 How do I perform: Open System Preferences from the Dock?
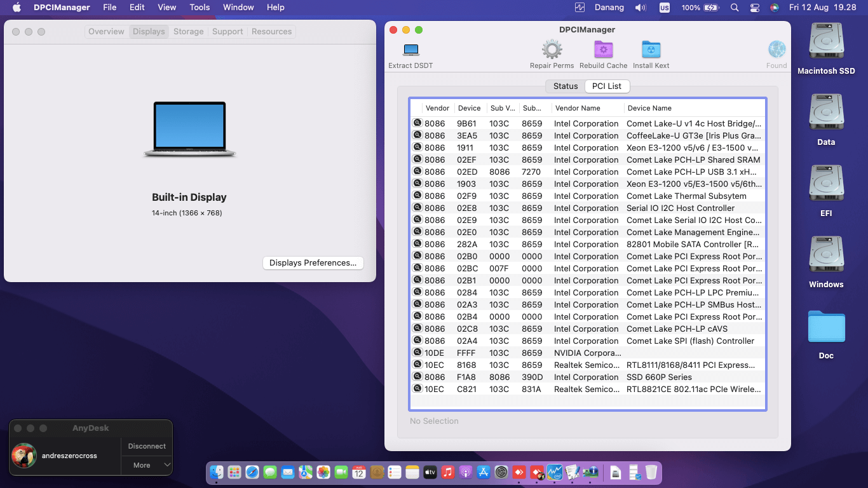click(501, 472)
